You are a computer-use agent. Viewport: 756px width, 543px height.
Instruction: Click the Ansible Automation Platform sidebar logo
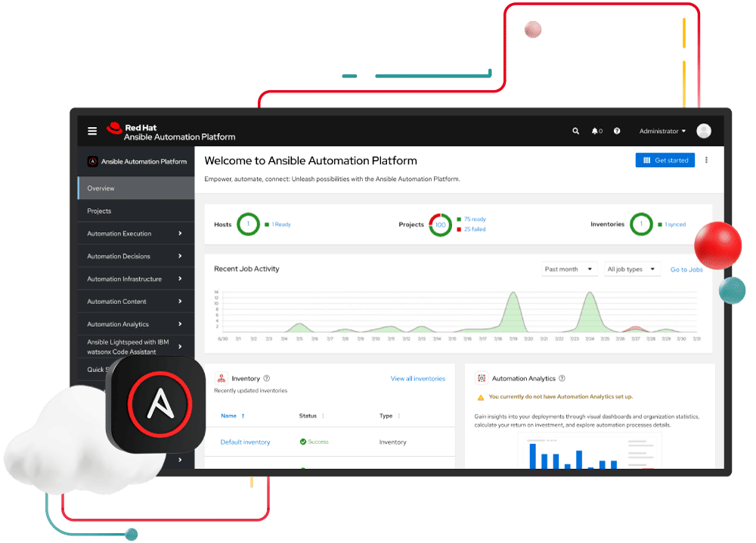[x=92, y=161]
